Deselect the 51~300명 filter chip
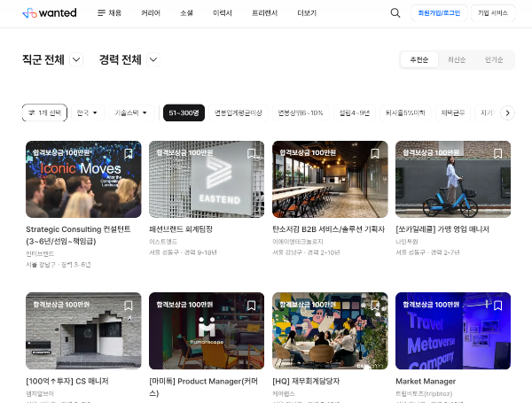This screenshot has height=403, width=532. [x=184, y=112]
